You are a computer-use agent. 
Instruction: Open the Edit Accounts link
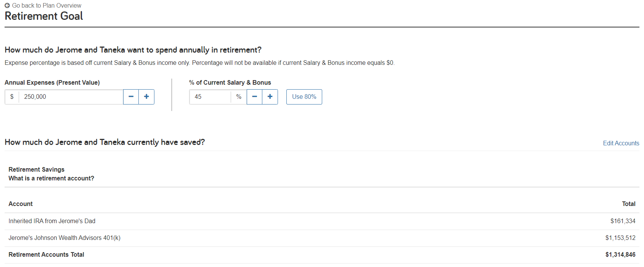click(x=621, y=143)
